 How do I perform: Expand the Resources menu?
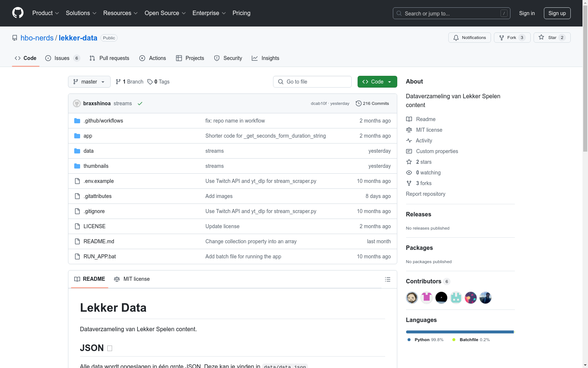(x=121, y=13)
